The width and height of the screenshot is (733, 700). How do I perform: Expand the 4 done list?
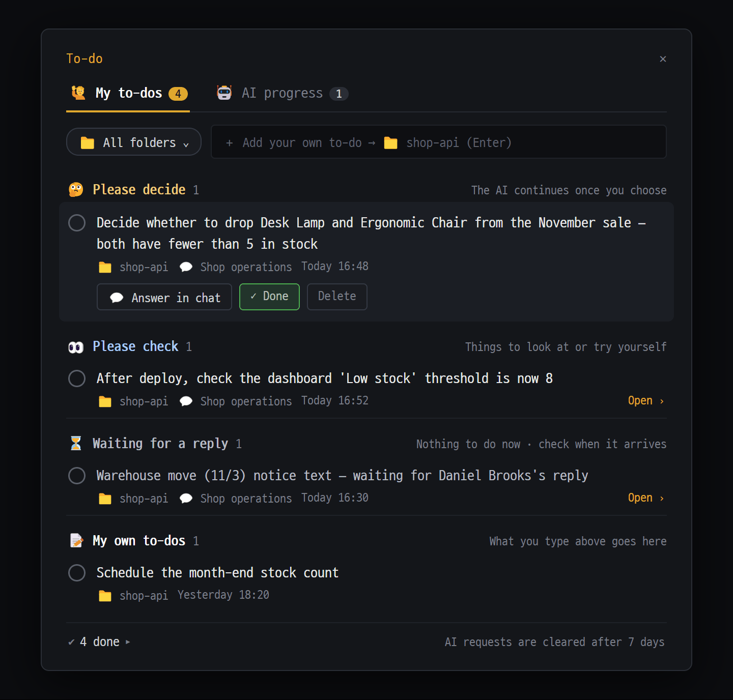(99, 642)
